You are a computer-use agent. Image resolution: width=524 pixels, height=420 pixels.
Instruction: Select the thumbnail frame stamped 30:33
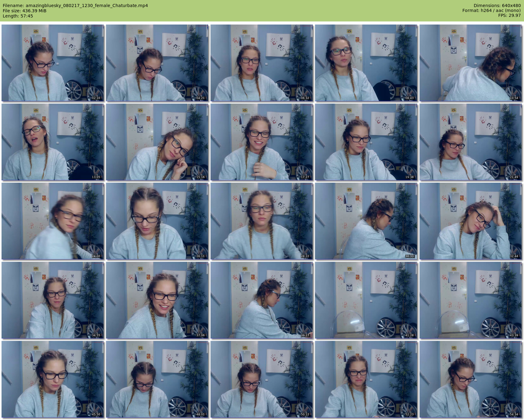tap(366, 221)
